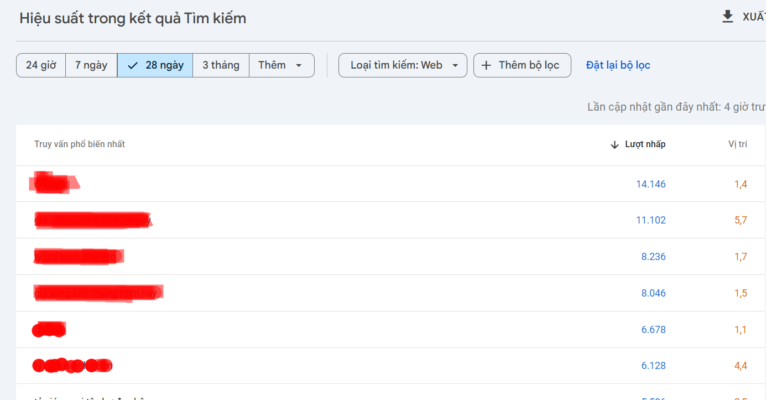Viewport: 766px width, 400px height.
Task: Switch date range to 7 ngày
Action: (x=91, y=65)
